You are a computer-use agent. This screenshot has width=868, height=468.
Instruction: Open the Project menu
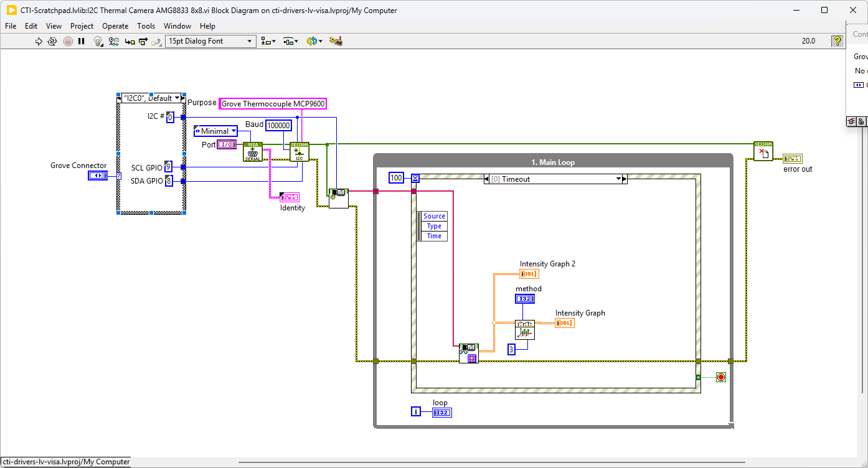(x=82, y=26)
